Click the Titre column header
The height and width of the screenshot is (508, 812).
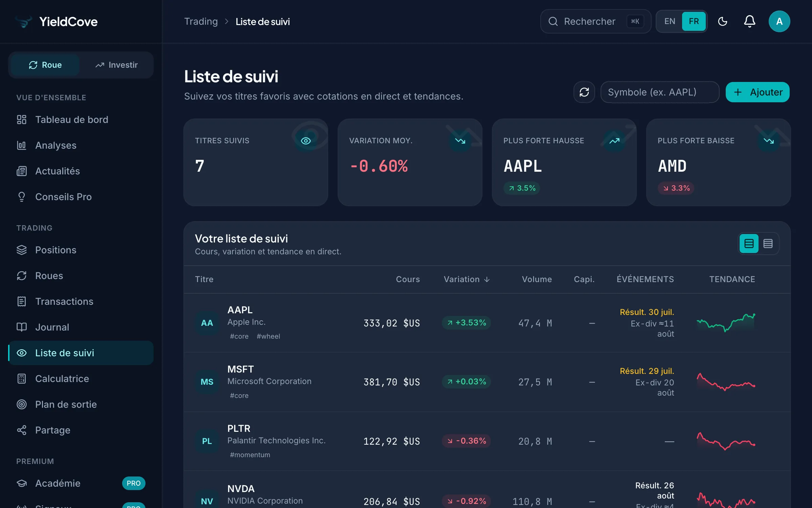pos(204,279)
